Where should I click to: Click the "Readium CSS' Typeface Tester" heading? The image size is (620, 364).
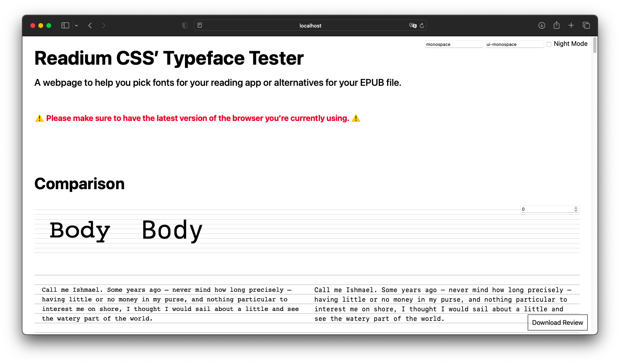(x=169, y=58)
